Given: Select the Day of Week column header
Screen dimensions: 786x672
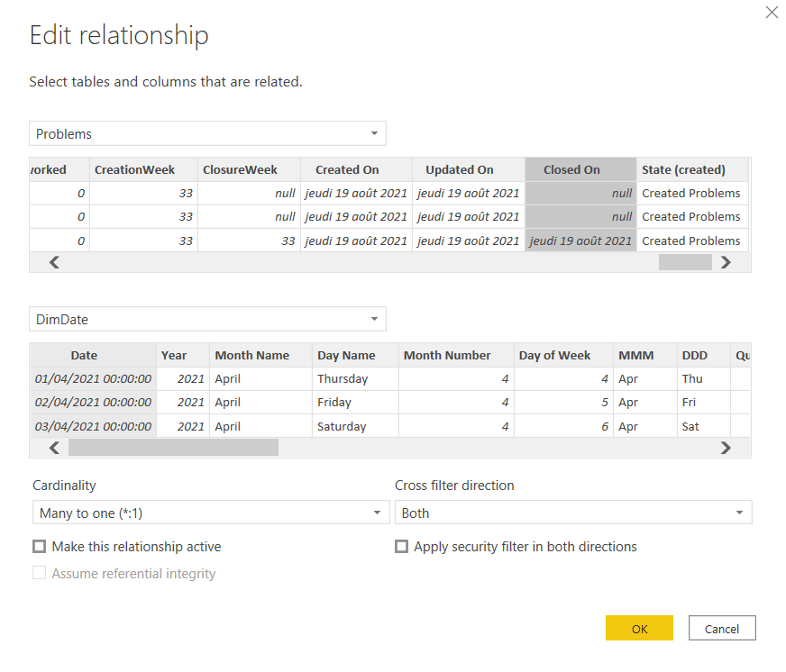Looking at the screenshot, I should pyautogui.click(x=563, y=355).
